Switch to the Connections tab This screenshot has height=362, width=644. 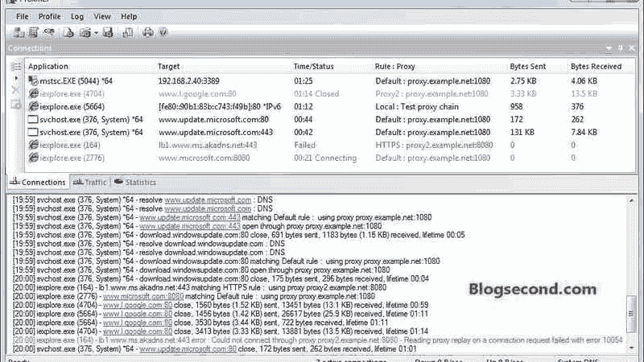(38, 183)
